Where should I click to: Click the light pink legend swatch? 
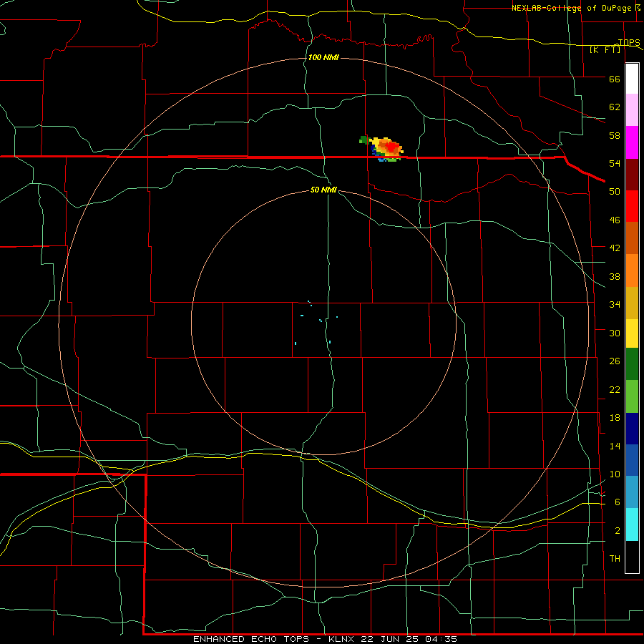pyautogui.click(x=632, y=110)
